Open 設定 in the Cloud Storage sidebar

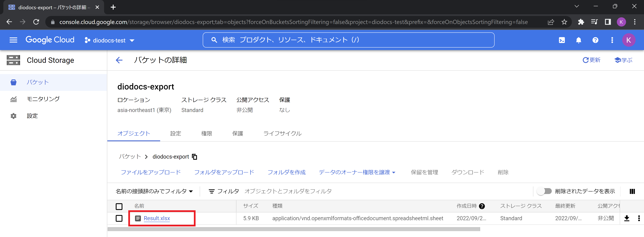point(53,116)
